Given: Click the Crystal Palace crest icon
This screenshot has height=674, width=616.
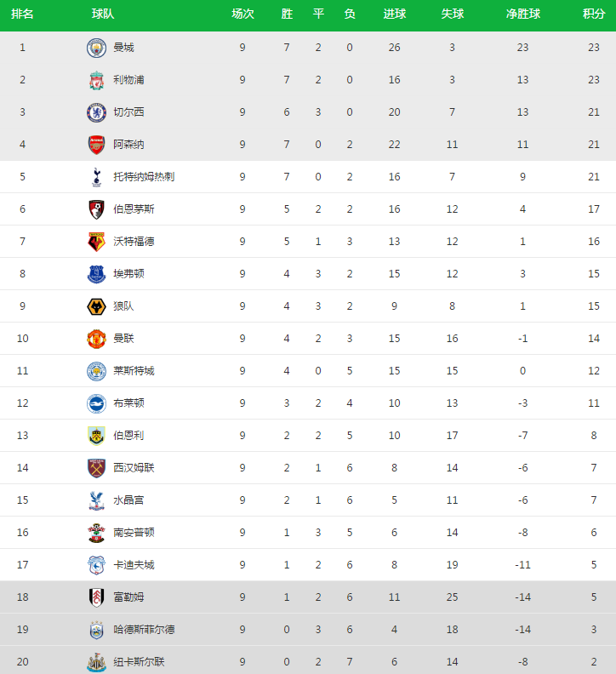Looking at the screenshot, I should pyautogui.click(x=96, y=500).
